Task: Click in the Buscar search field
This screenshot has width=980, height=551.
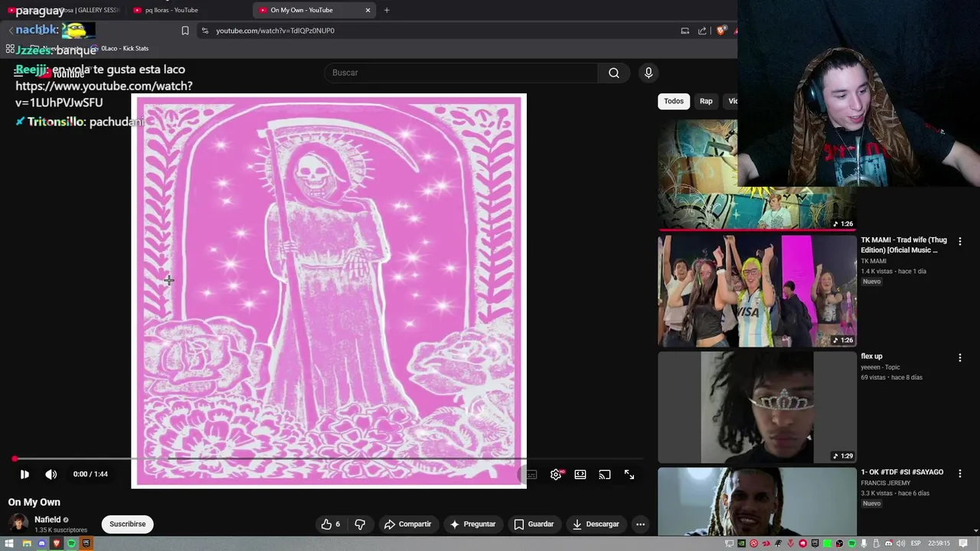Action: click(x=462, y=73)
